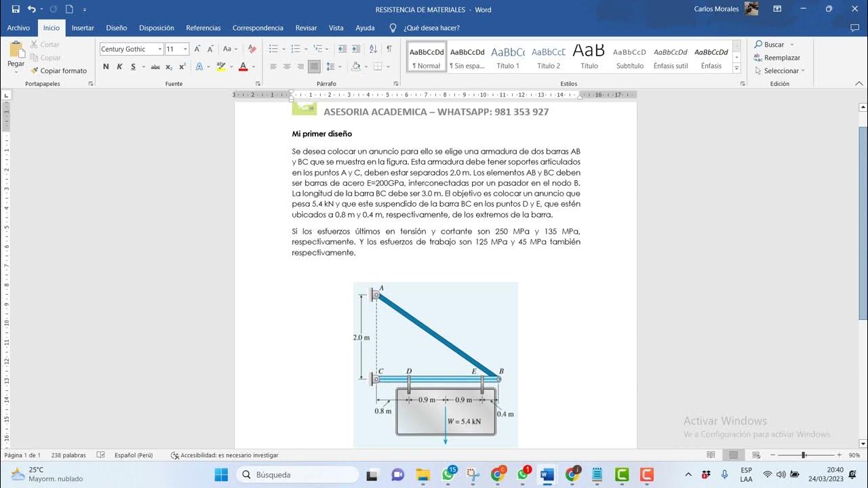Click the Windows Start button
868x488 pixels.
221,474
